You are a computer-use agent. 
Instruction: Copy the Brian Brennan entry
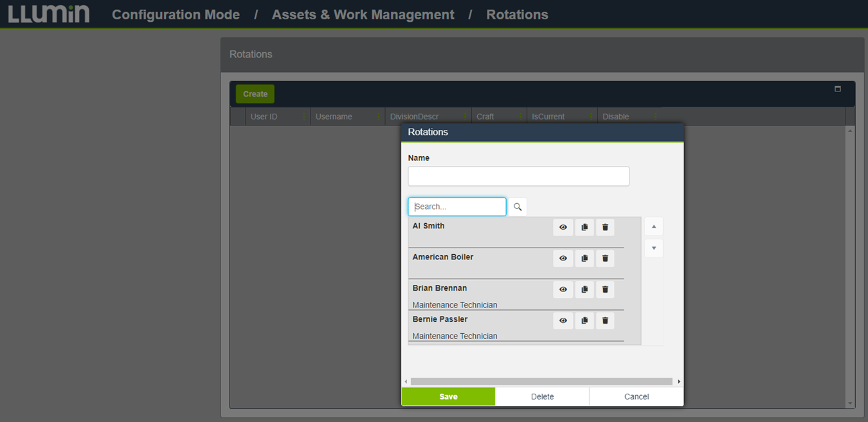[584, 289]
